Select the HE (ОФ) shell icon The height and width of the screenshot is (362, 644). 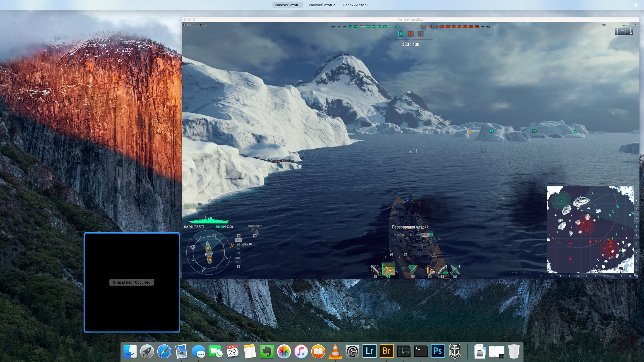(375, 269)
